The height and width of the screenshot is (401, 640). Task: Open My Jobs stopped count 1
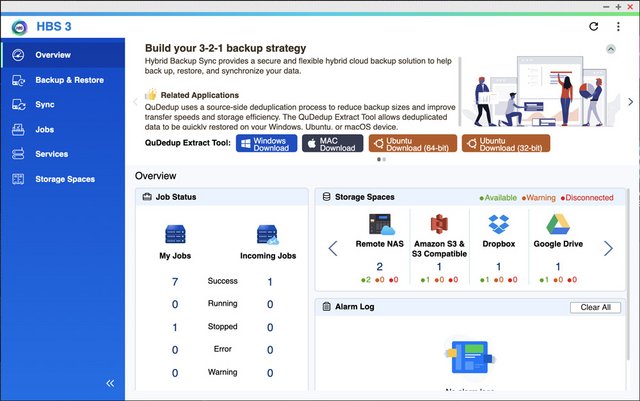[175, 327]
